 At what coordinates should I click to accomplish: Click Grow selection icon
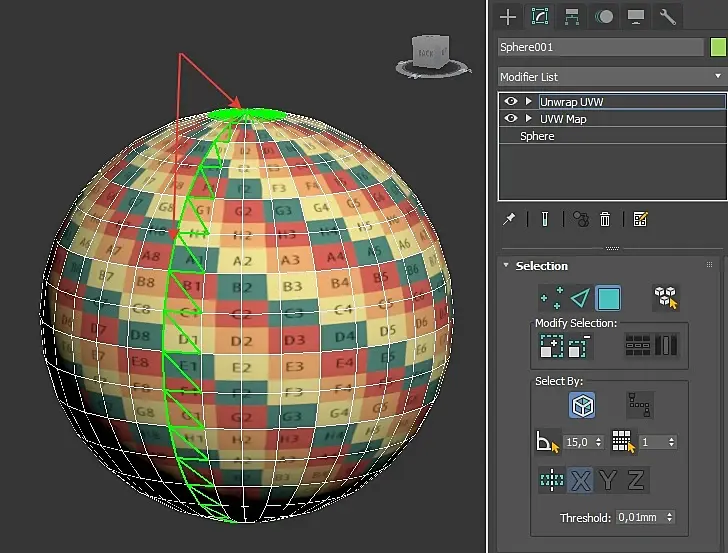[x=551, y=346]
